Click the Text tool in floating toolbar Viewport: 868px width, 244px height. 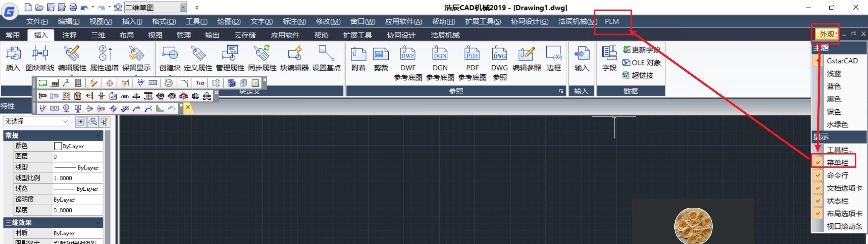coord(200,83)
